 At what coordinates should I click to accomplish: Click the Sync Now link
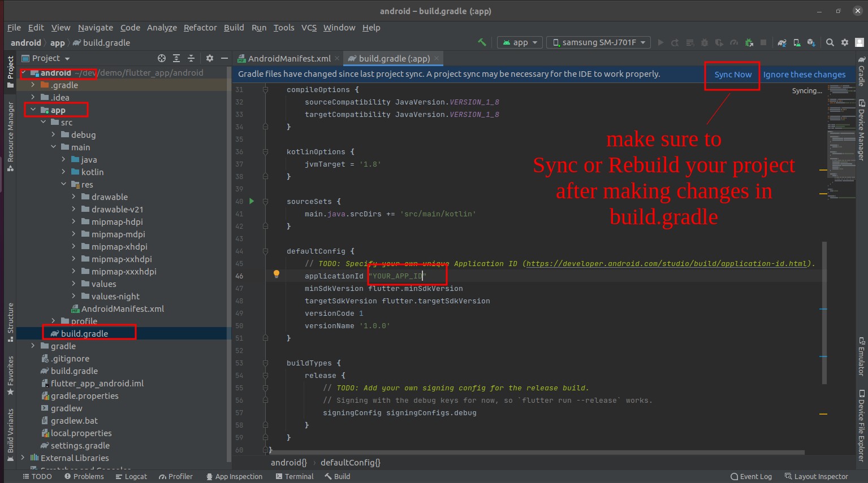click(733, 74)
